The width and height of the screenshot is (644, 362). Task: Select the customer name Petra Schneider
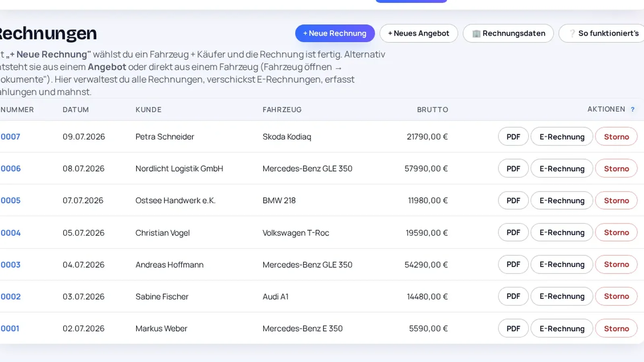(165, 137)
